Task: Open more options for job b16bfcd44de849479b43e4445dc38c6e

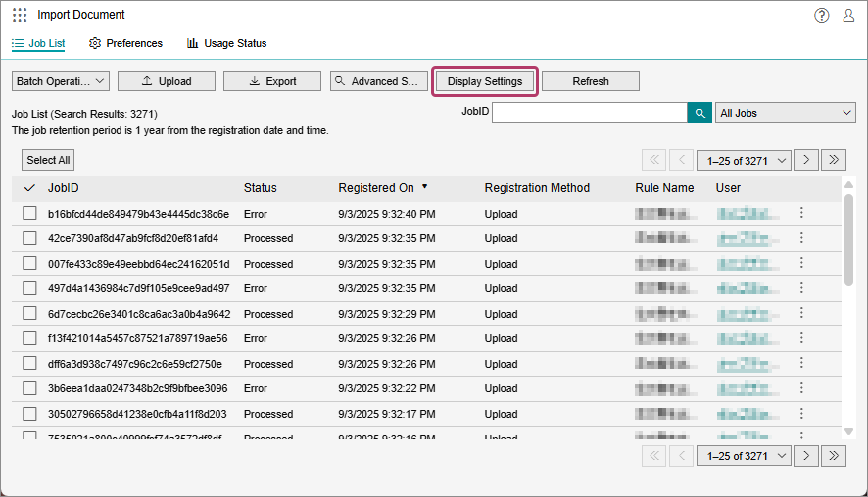Action: click(x=801, y=213)
